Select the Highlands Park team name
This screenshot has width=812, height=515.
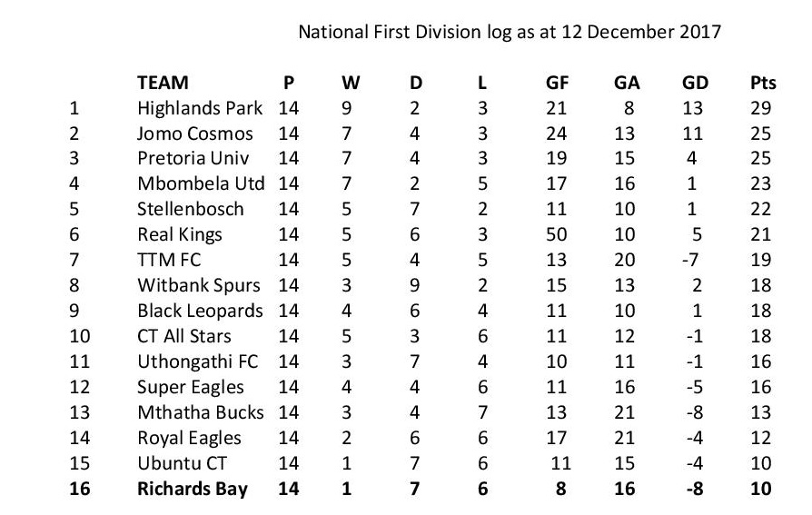pyautogui.click(x=200, y=108)
